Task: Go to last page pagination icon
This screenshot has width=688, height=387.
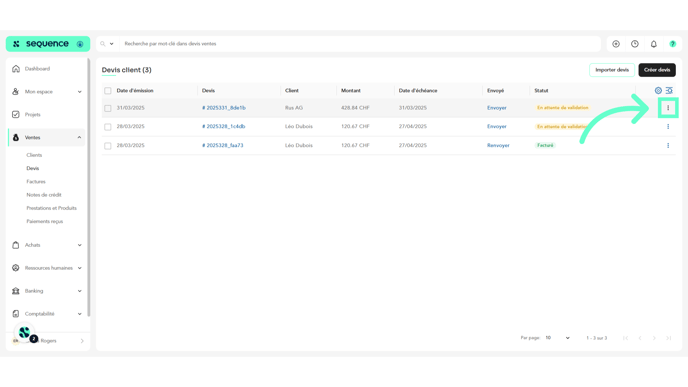Action: 669,338
